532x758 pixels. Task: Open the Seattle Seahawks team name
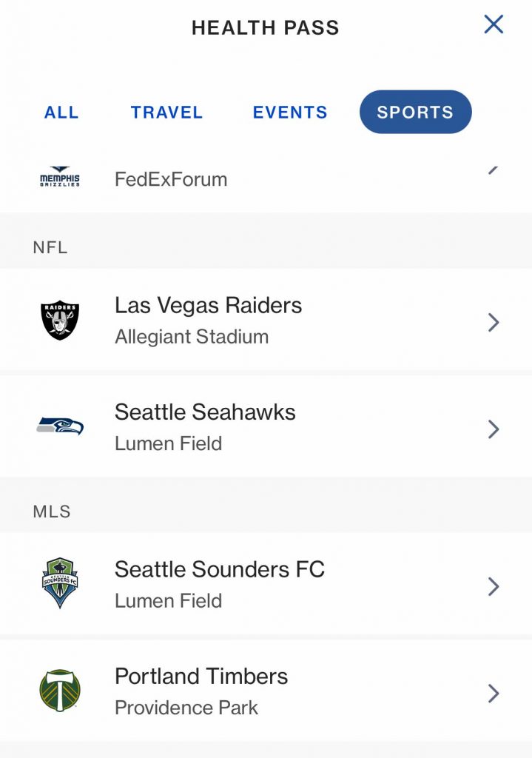(205, 412)
